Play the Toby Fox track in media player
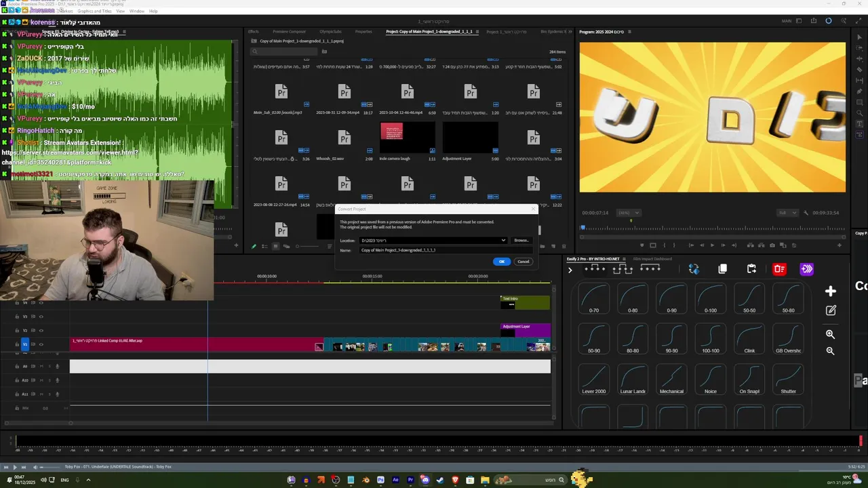 [x=15, y=467]
